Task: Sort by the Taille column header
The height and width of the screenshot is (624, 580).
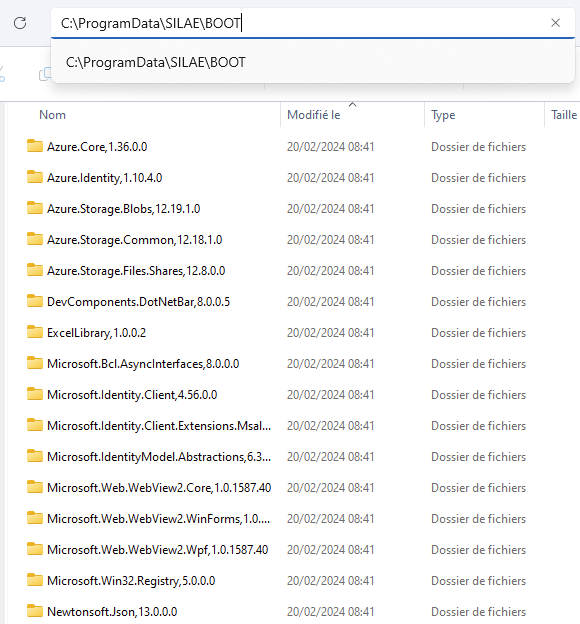Action: 564,115
